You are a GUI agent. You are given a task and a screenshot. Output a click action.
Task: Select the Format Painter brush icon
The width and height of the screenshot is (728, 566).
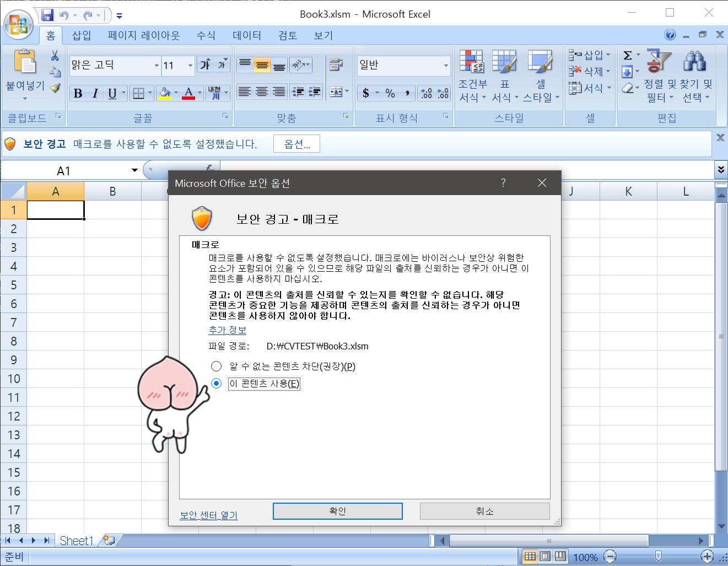tap(55, 88)
